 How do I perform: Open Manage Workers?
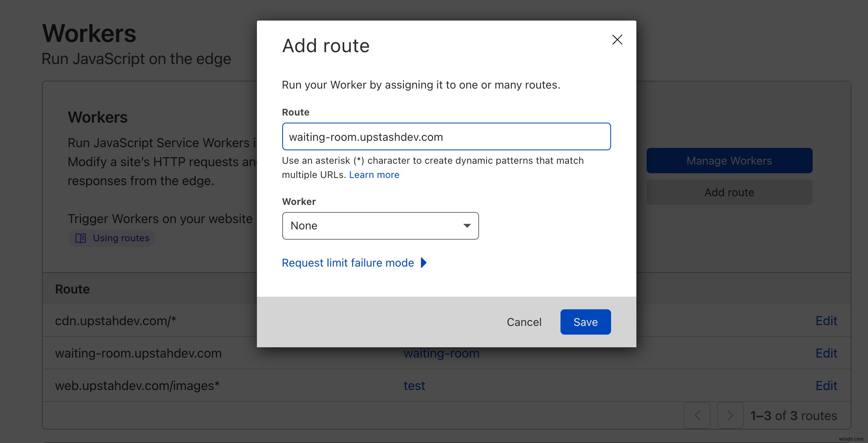[x=729, y=161]
